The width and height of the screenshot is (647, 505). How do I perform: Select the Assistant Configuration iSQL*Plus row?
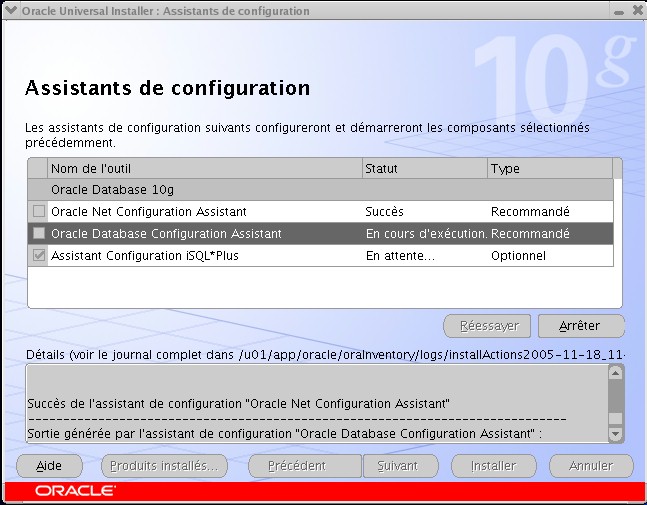point(320,255)
